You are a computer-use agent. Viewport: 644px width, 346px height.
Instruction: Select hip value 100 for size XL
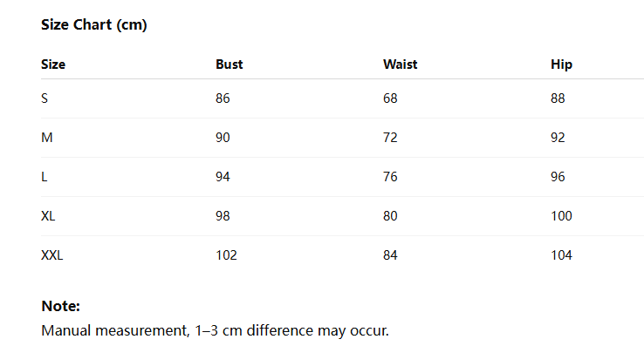click(x=561, y=216)
